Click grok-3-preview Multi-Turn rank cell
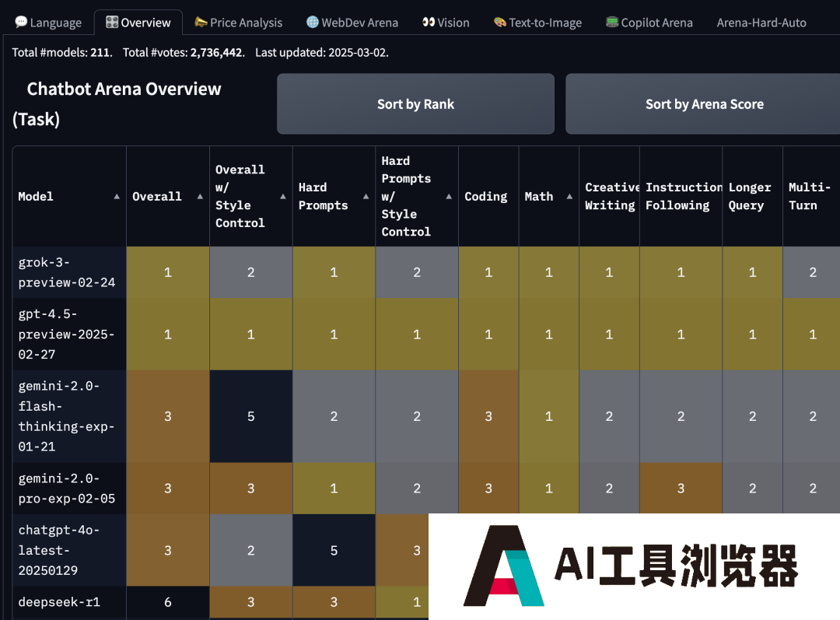The image size is (840, 620). pyautogui.click(x=811, y=272)
